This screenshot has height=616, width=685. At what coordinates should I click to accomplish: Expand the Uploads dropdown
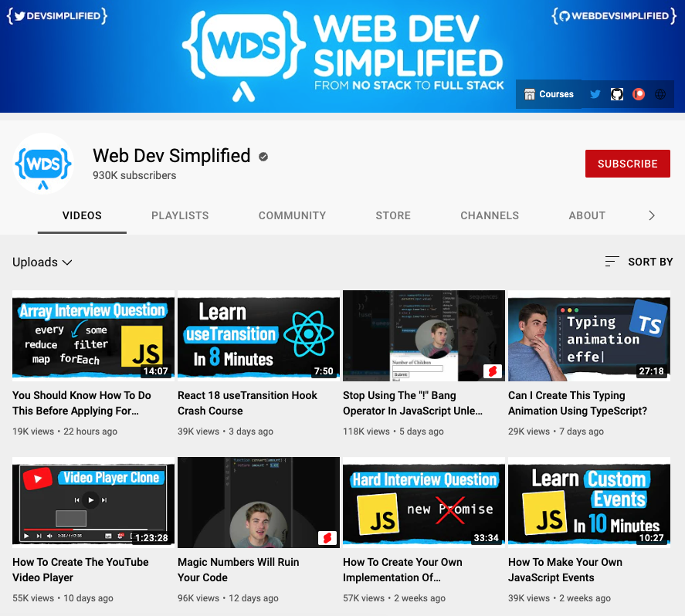pos(42,262)
